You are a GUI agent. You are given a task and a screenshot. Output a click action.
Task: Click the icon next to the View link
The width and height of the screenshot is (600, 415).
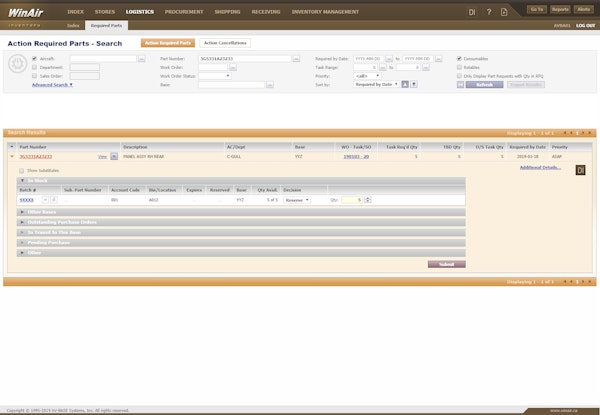point(114,157)
